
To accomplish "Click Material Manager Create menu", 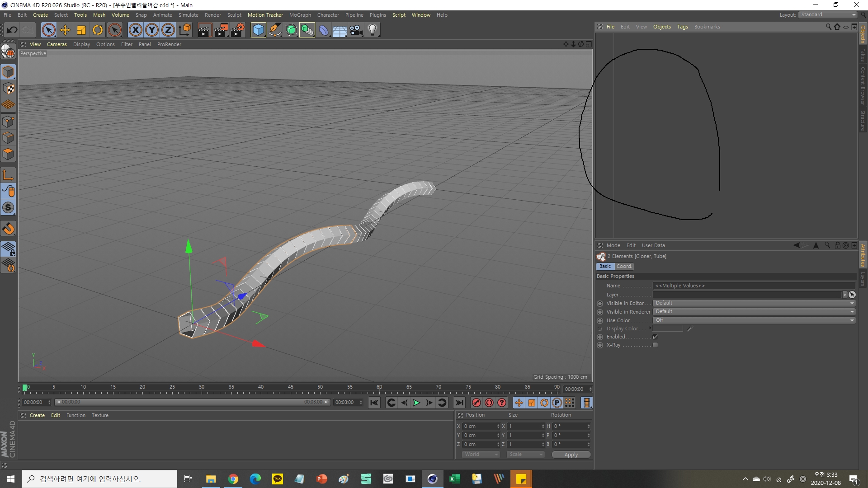I will click(37, 415).
